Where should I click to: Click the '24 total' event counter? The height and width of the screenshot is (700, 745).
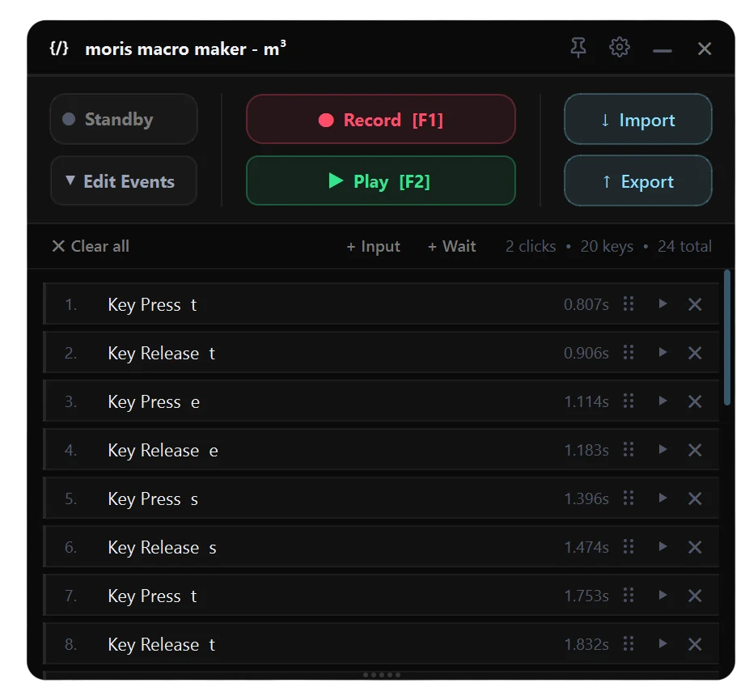(x=684, y=246)
